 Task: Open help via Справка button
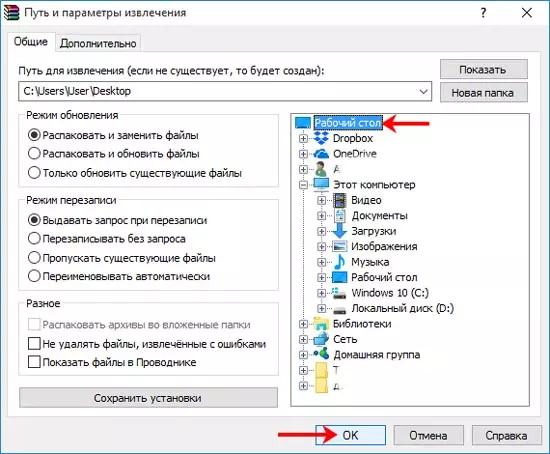coord(507,435)
